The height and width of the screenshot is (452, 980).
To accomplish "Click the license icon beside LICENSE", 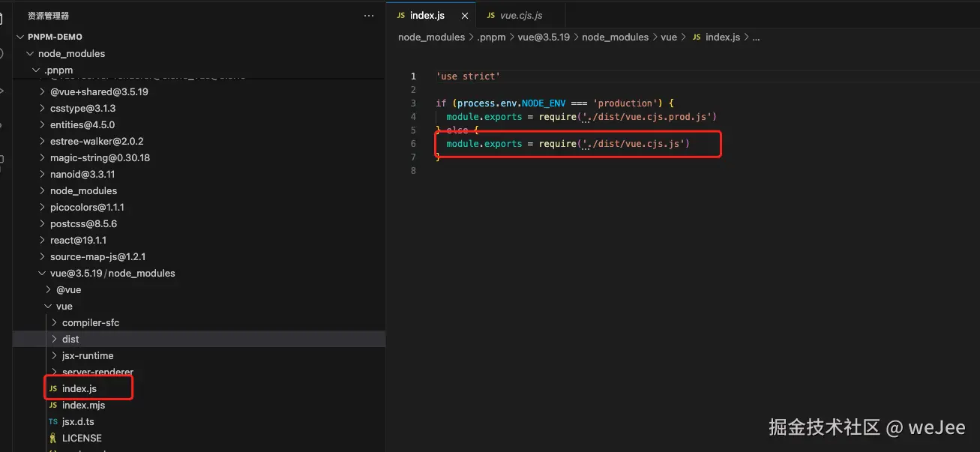I will coord(53,438).
